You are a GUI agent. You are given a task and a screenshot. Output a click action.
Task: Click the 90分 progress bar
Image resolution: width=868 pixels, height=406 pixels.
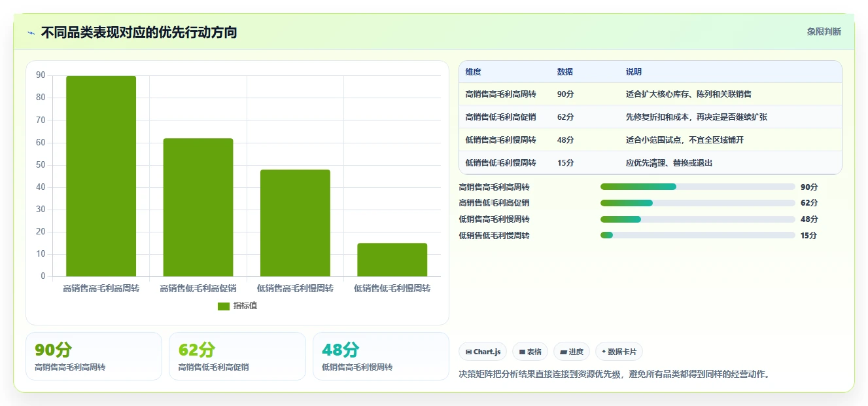tap(697, 187)
